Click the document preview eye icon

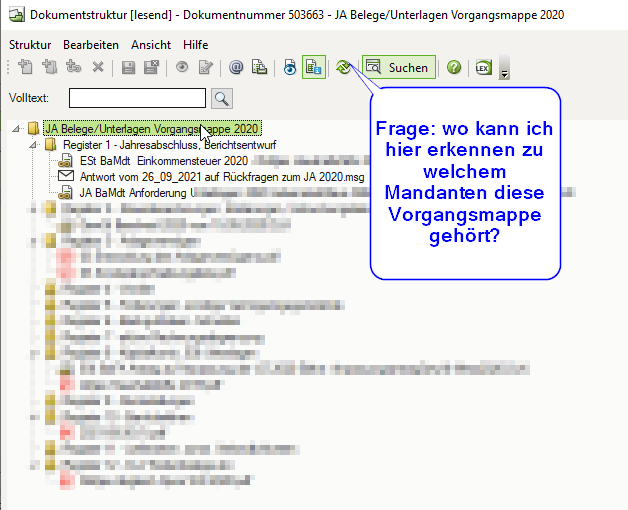coord(290,67)
